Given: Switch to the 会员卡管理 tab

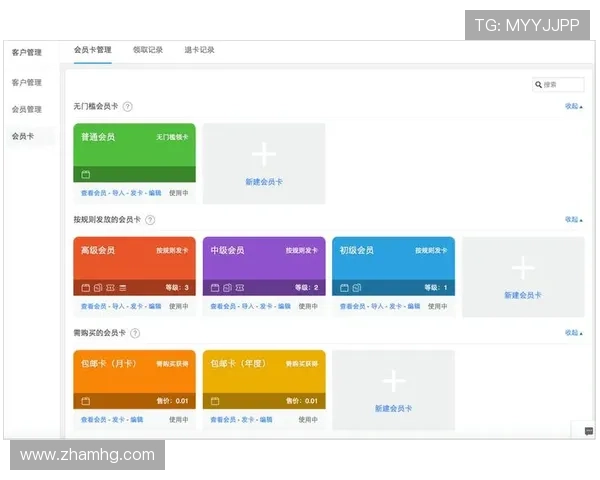Looking at the screenshot, I should coord(93,50).
